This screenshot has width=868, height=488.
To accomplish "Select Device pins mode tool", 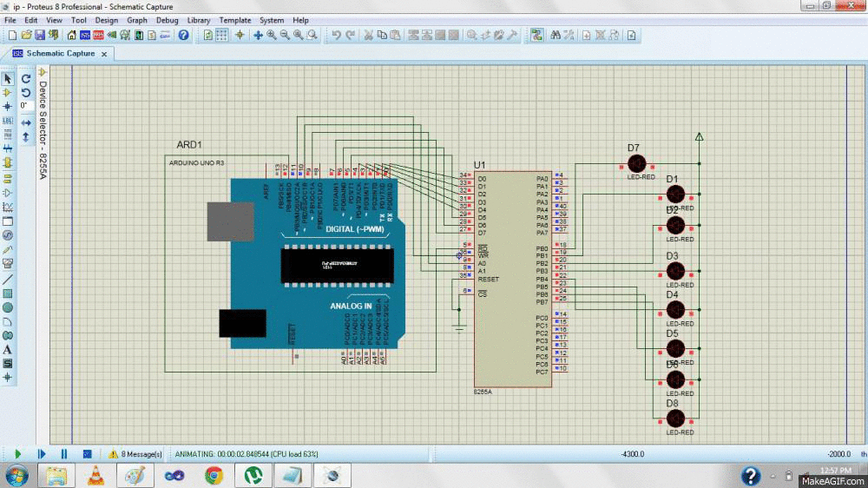I will coord(8,193).
